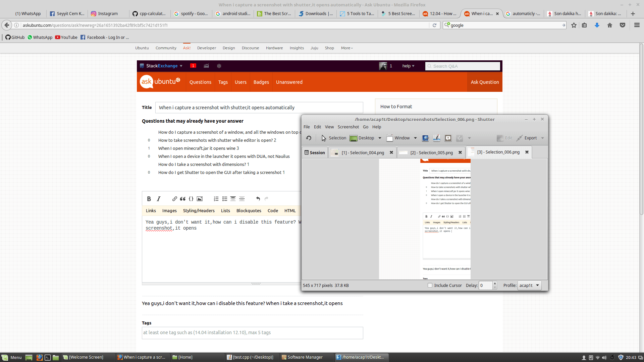Open Shutter File menu
Screen dimensions: 644x362
307,127
